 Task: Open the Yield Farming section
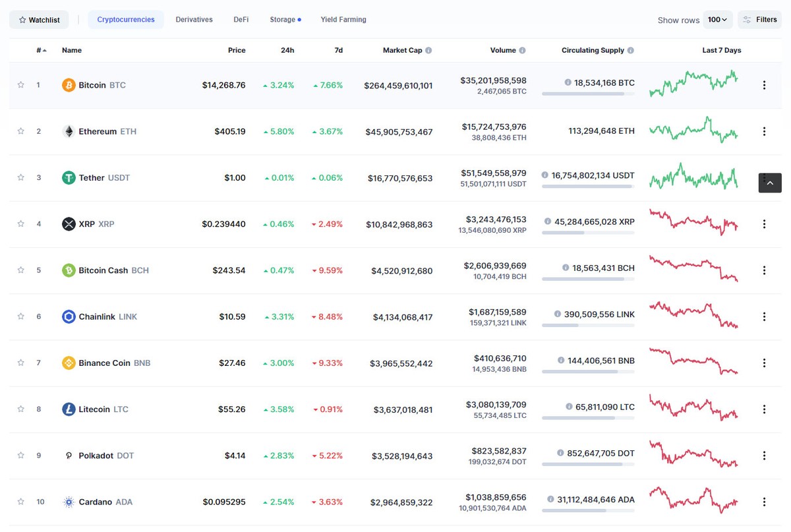343,19
